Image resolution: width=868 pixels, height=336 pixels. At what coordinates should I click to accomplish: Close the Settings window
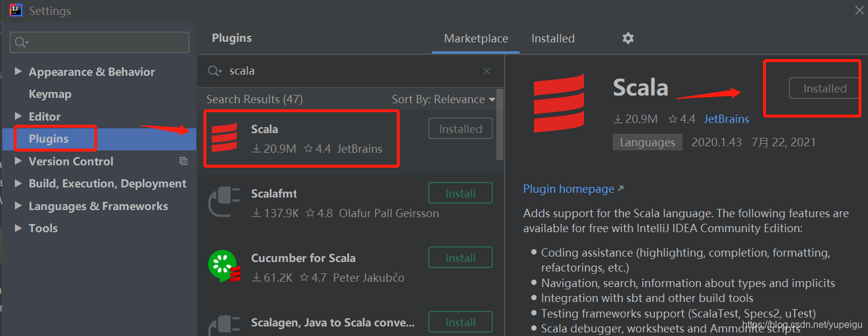(859, 9)
